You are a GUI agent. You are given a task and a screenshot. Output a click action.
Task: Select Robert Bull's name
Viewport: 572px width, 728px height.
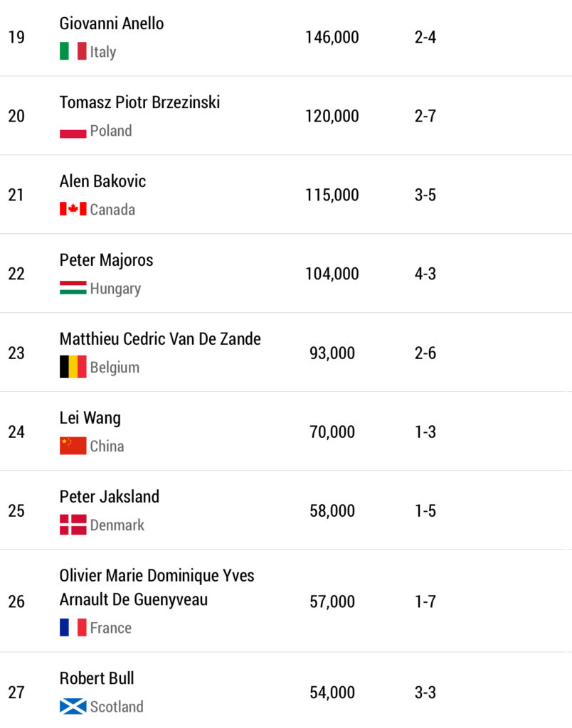tap(97, 678)
